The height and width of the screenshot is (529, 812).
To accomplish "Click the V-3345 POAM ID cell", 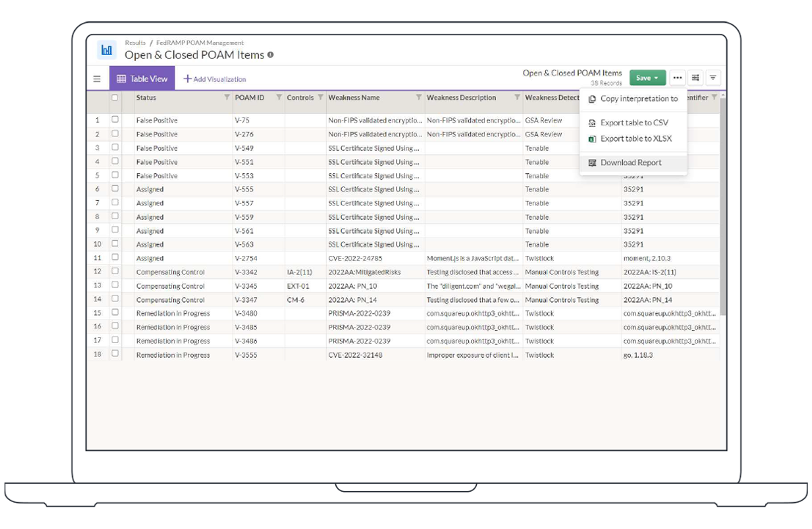I will [x=259, y=286].
